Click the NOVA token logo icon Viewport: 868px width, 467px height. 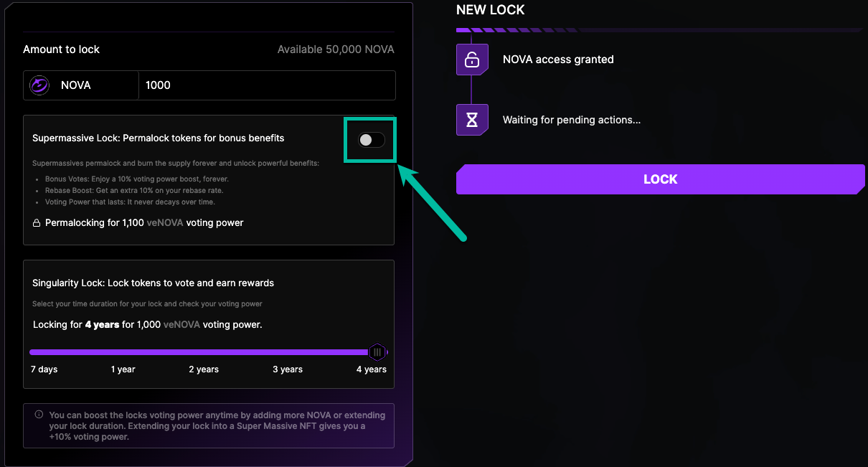(x=39, y=85)
